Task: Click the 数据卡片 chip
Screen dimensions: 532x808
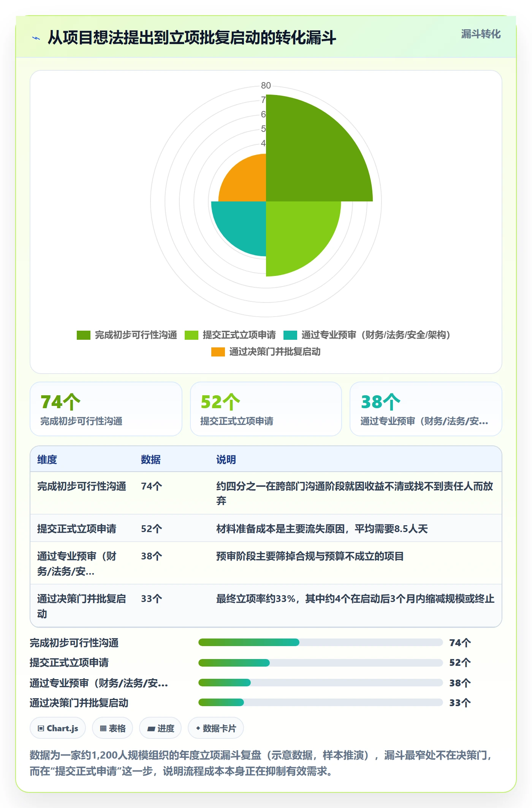Action: click(216, 728)
